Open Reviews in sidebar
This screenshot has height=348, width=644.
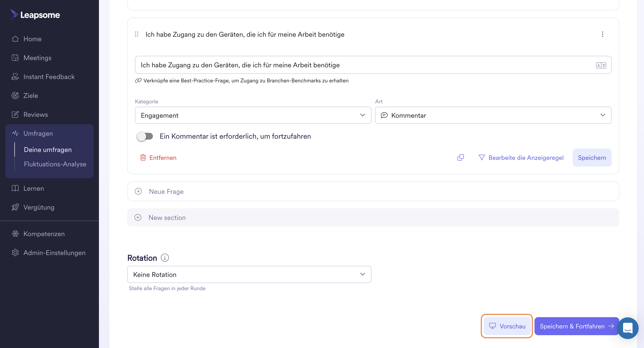tap(29, 114)
